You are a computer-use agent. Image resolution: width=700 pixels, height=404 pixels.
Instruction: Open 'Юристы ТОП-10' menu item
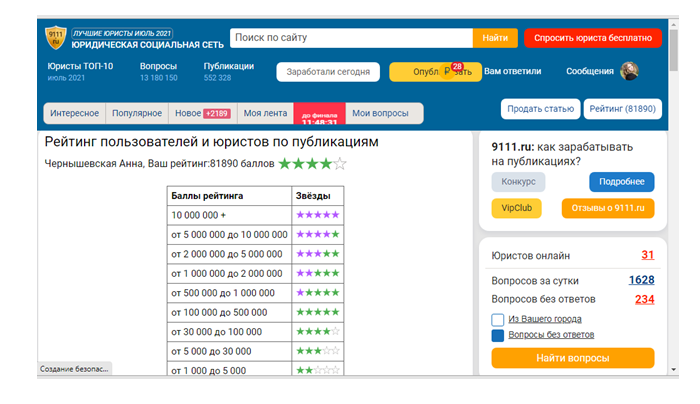tap(80, 67)
